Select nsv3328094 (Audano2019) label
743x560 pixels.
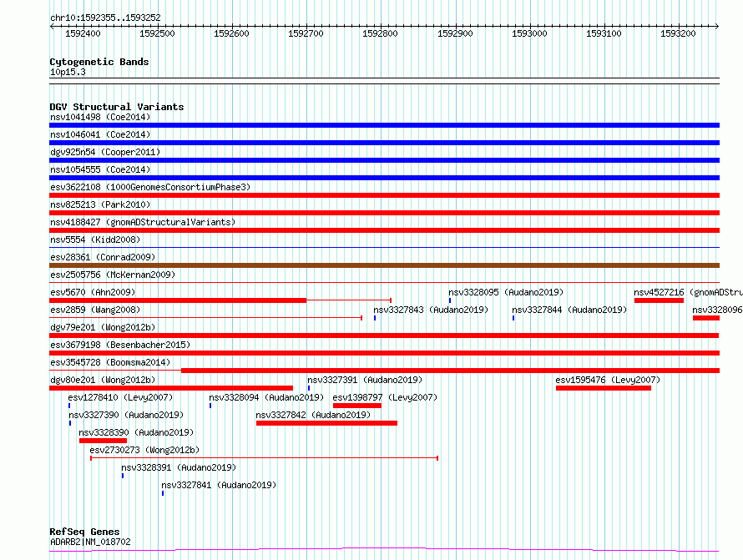point(266,397)
